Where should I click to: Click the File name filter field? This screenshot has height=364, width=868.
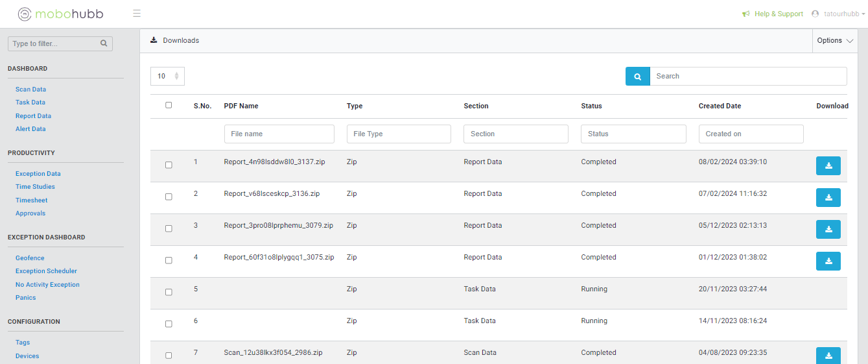click(x=279, y=134)
